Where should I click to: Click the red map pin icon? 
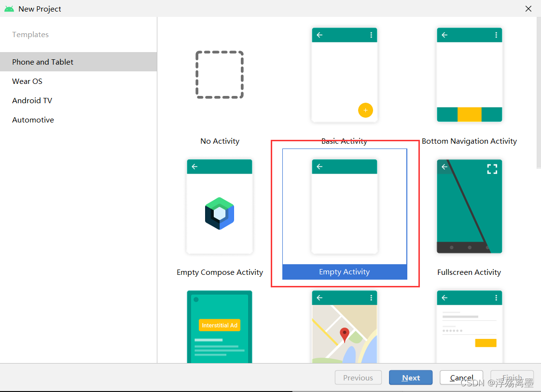344,335
